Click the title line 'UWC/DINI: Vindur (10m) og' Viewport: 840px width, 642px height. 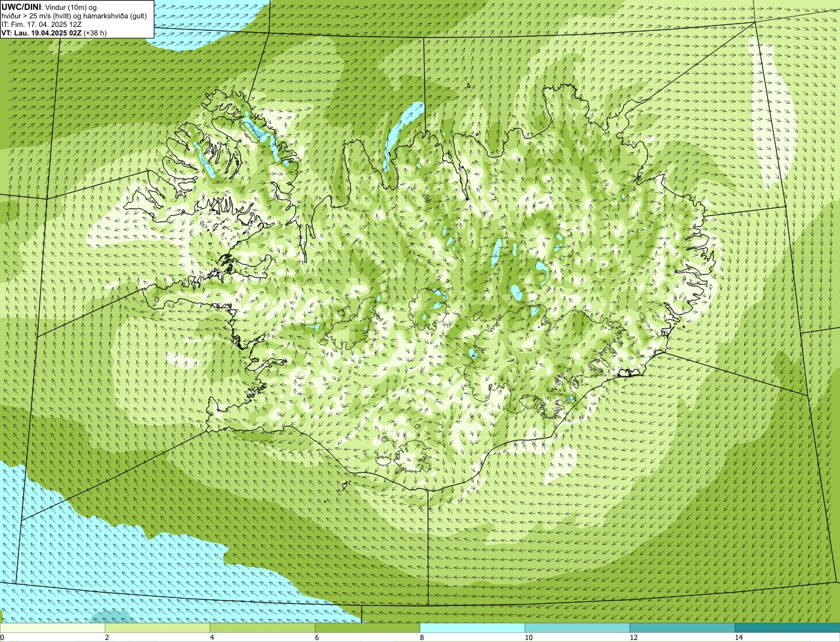[49, 7]
